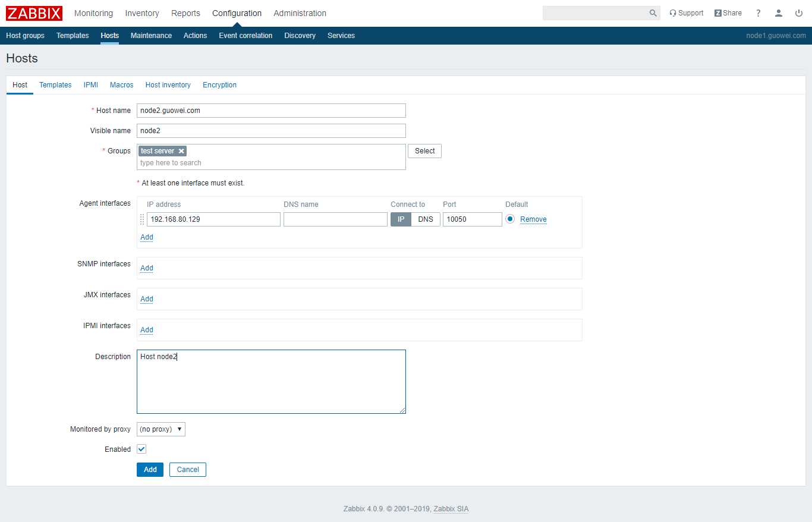Set Connect to DNS

click(426, 219)
